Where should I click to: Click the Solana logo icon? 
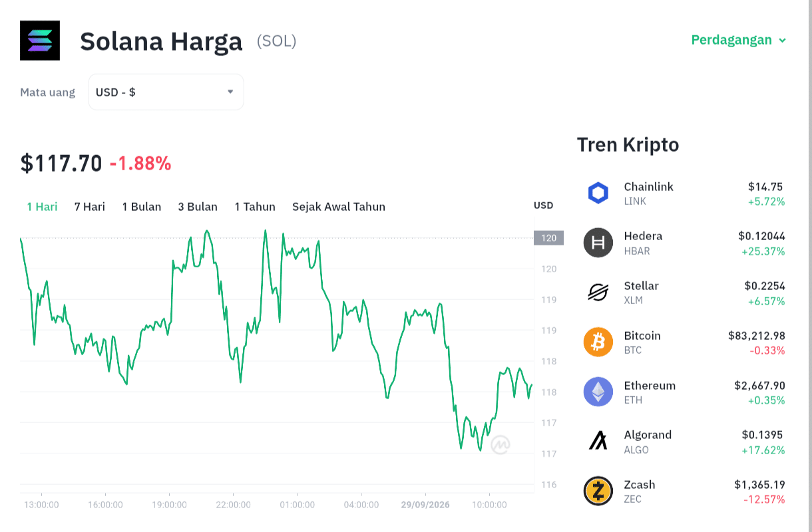pyautogui.click(x=40, y=41)
